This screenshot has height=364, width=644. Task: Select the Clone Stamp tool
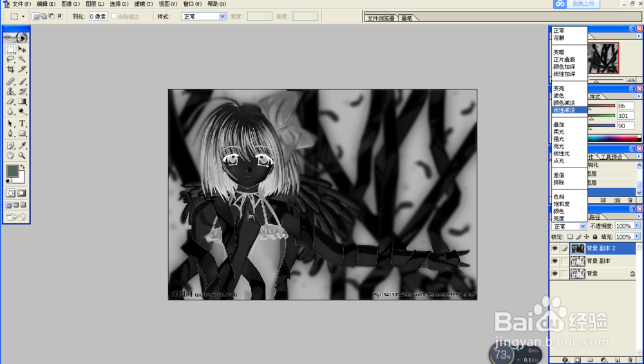point(11,91)
